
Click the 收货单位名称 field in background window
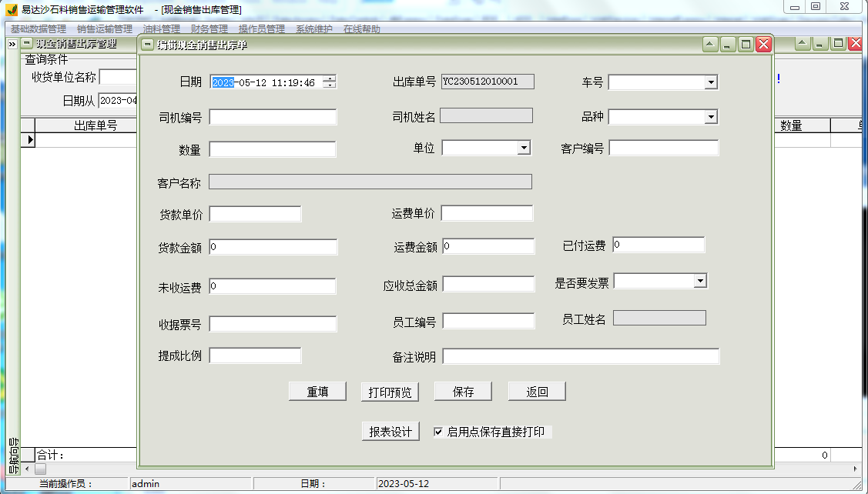tap(118, 77)
